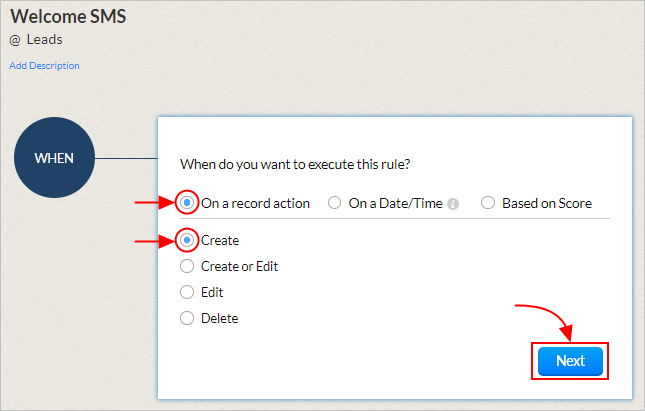The height and width of the screenshot is (411, 645).
Task: Select the On a record action option
Action: (187, 202)
